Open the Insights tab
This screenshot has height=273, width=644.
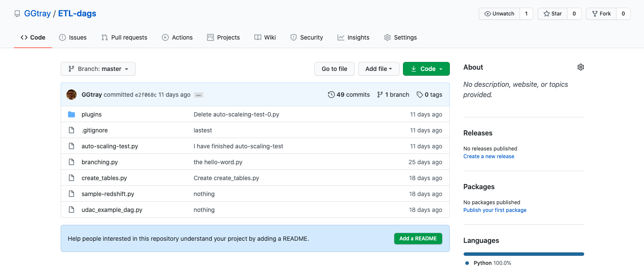[x=353, y=37]
